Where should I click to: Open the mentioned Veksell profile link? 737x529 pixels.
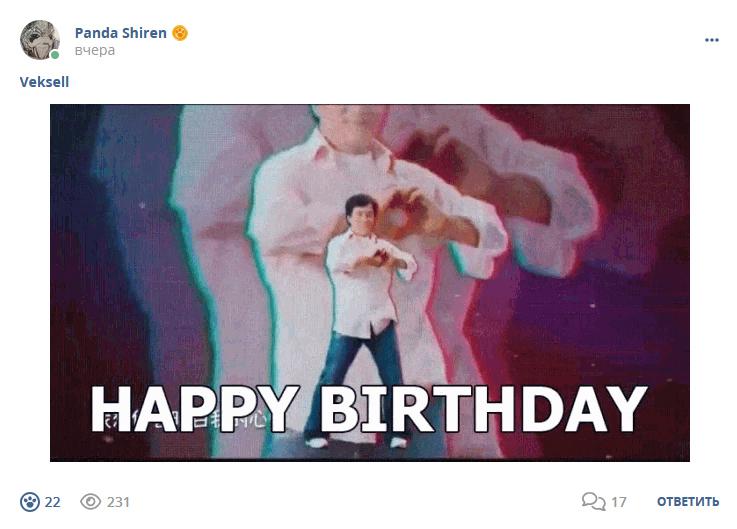(44, 82)
